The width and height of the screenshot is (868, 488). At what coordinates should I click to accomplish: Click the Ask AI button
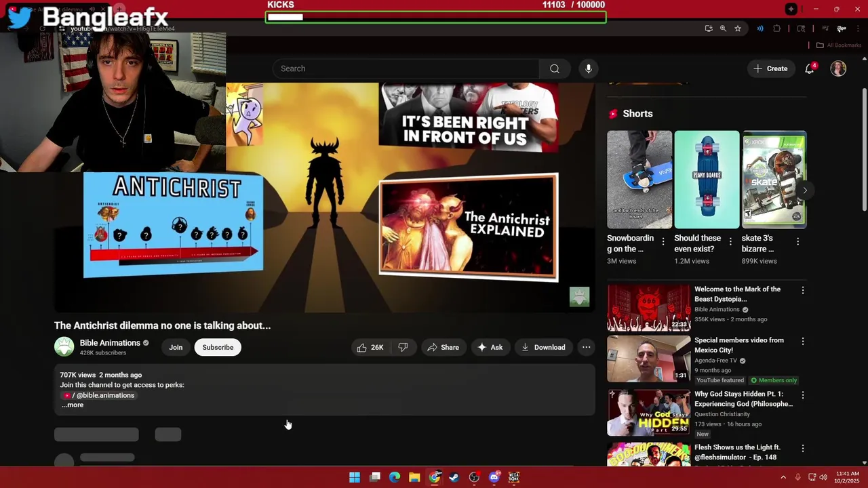[490, 347]
